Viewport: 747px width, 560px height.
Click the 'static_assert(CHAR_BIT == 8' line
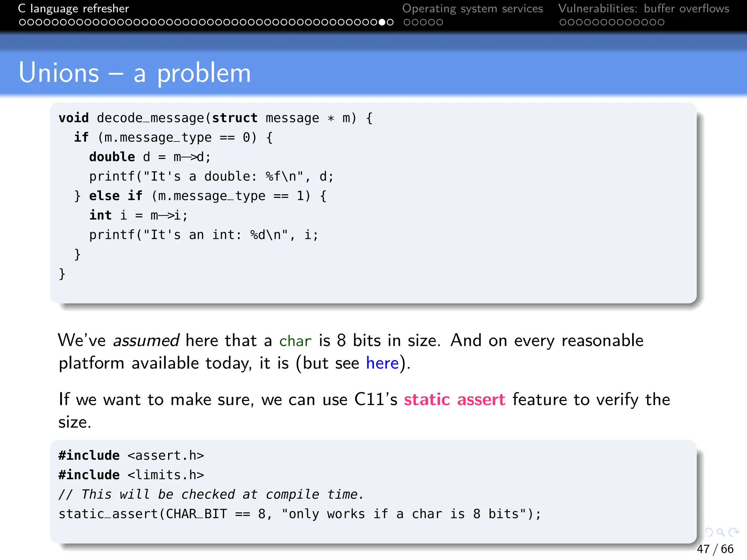pos(300,514)
